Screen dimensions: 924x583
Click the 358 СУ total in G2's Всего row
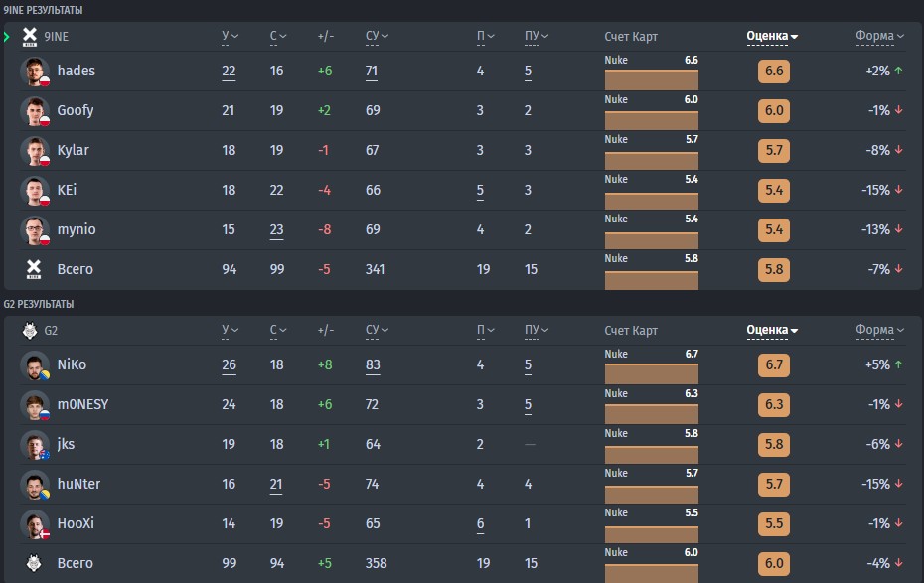(376, 563)
